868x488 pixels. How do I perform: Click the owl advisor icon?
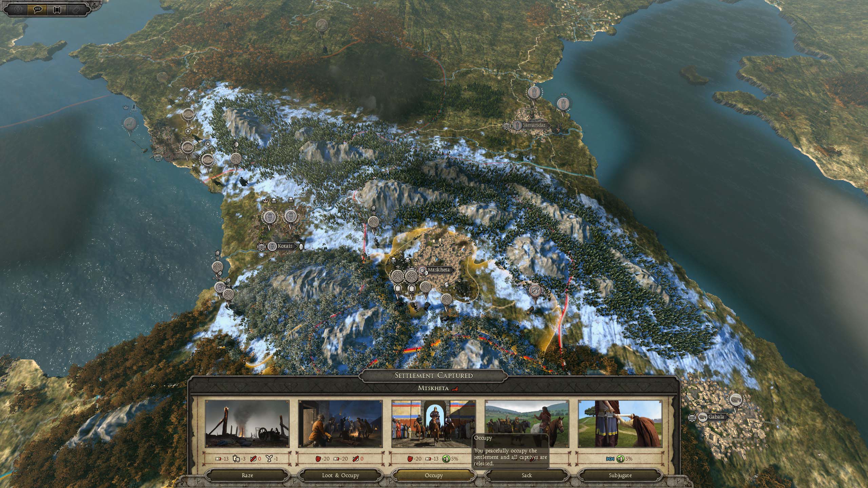point(76,9)
